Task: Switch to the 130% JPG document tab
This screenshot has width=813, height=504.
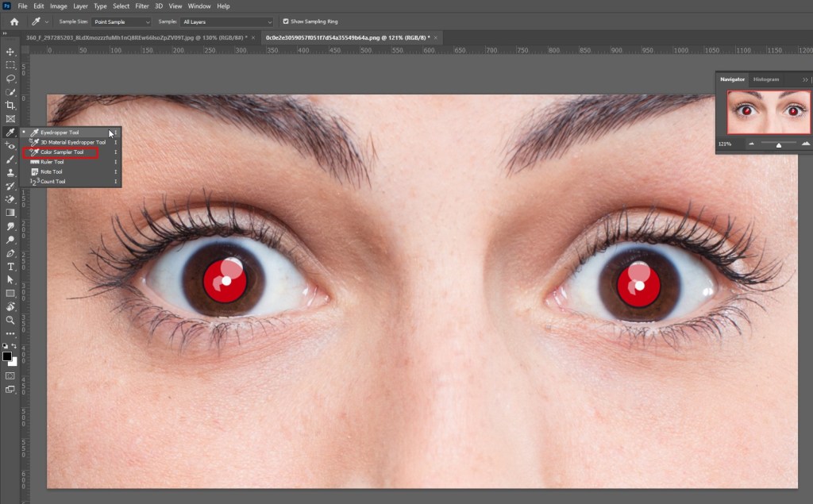Action: point(137,37)
